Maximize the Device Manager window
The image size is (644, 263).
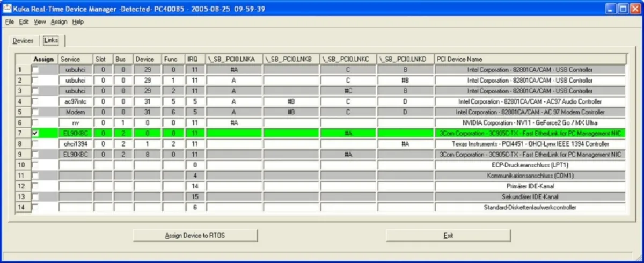point(623,9)
